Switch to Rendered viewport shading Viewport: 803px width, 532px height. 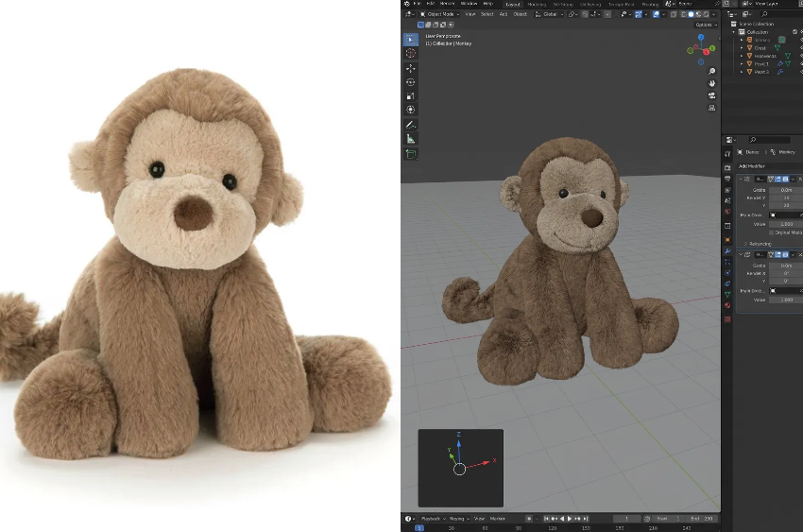click(706, 14)
